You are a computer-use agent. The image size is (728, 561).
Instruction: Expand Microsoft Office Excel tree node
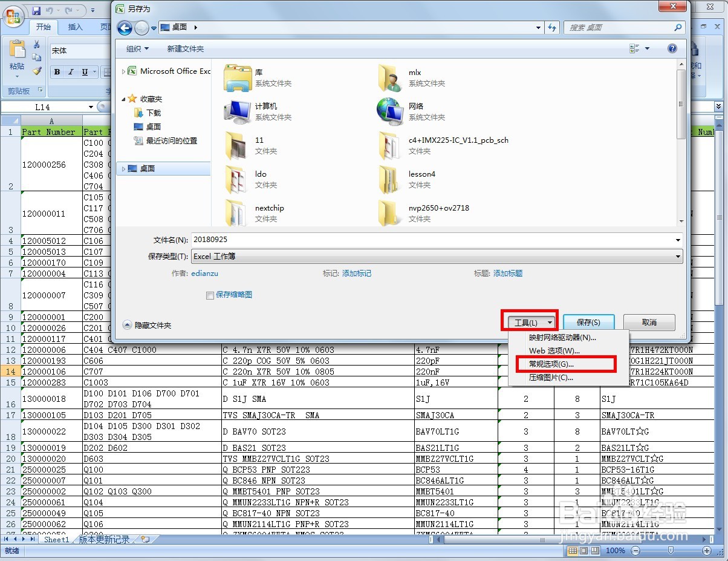point(123,71)
